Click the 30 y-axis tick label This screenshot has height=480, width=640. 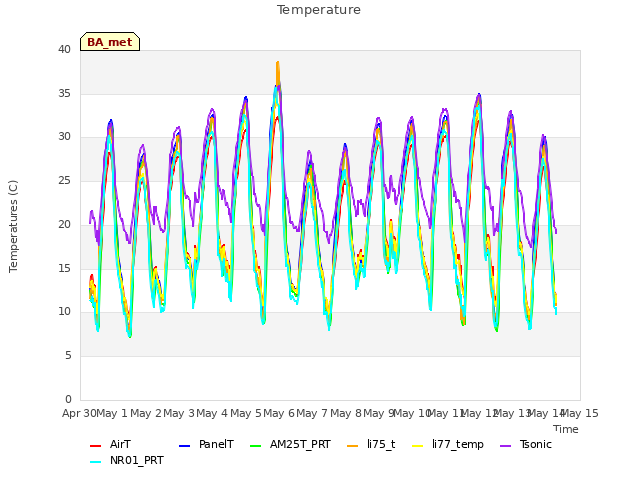(x=64, y=137)
